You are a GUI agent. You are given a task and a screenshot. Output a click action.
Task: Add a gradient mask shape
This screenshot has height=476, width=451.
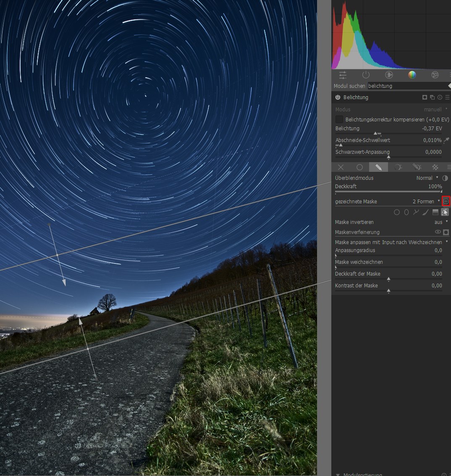click(x=435, y=213)
